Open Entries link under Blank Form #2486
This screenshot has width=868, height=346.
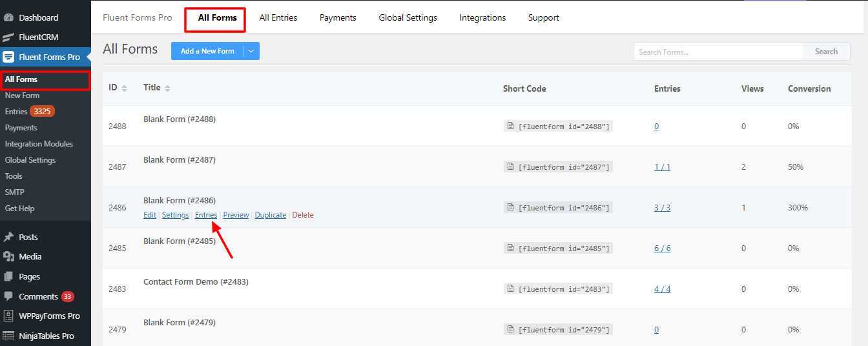(206, 215)
